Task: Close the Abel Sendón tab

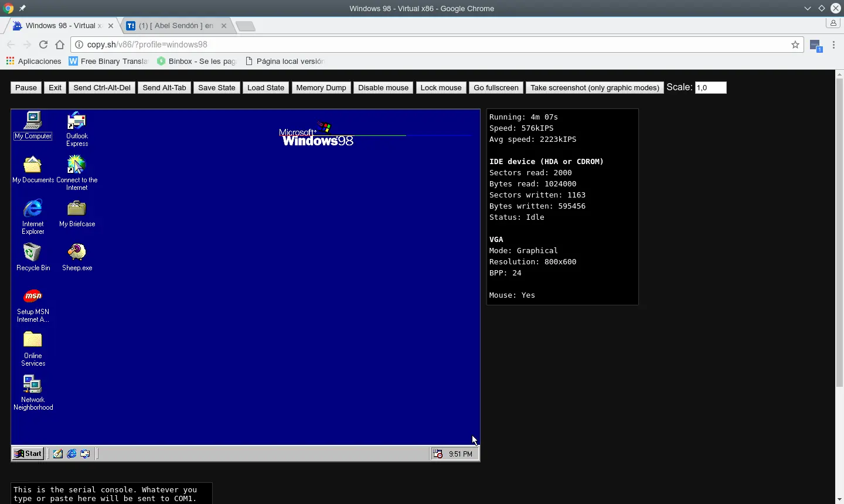Action: pyautogui.click(x=224, y=26)
